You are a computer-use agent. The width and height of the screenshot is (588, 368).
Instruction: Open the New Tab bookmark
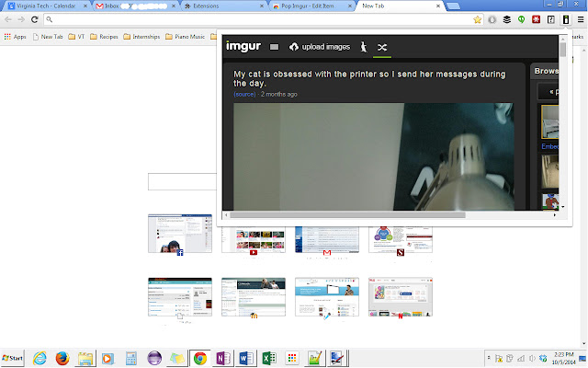pos(48,37)
